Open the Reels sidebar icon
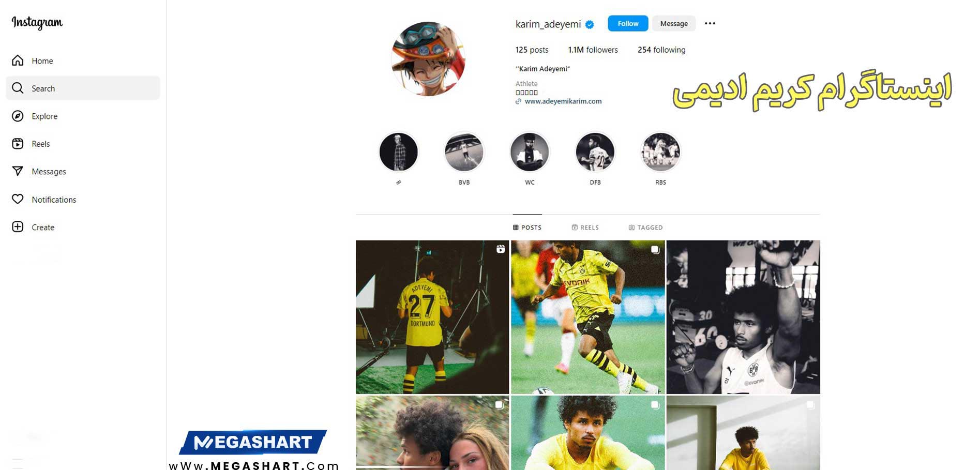 point(18,144)
